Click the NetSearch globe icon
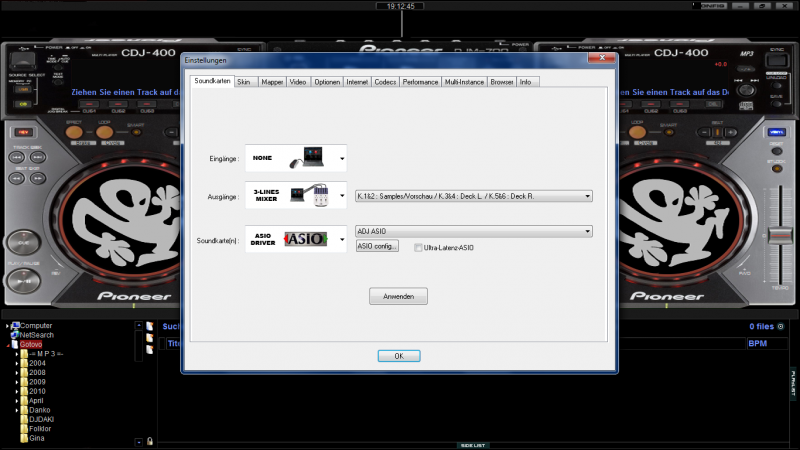This screenshot has height=450, width=800. (15, 335)
